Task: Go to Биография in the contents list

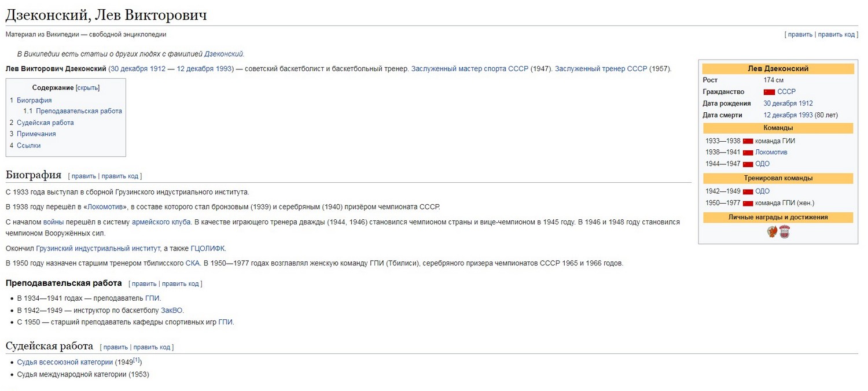Action: [x=34, y=100]
